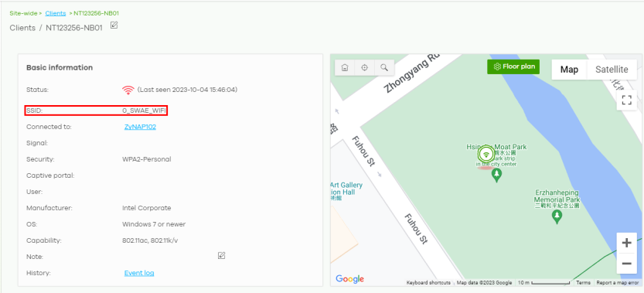Click the green Wi-Fi client marker on map
644x293 pixels.
coord(486,155)
